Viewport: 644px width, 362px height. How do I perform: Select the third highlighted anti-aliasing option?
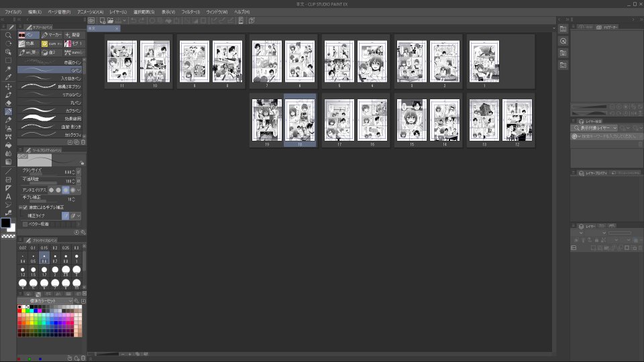pos(65,190)
